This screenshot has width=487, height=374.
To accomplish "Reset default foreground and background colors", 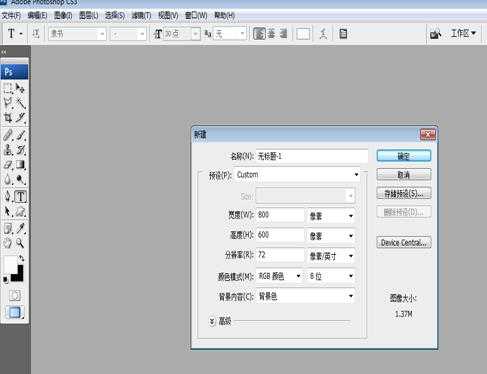I will [x=6, y=279].
